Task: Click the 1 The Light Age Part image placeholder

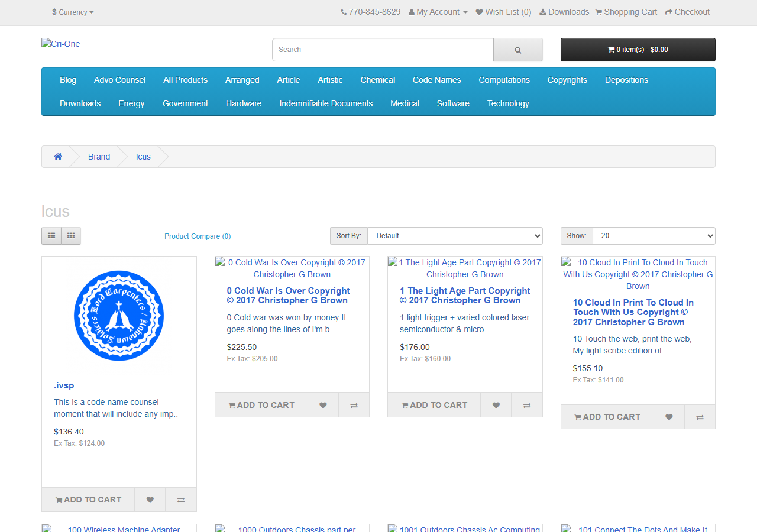Action: pos(465,268)
